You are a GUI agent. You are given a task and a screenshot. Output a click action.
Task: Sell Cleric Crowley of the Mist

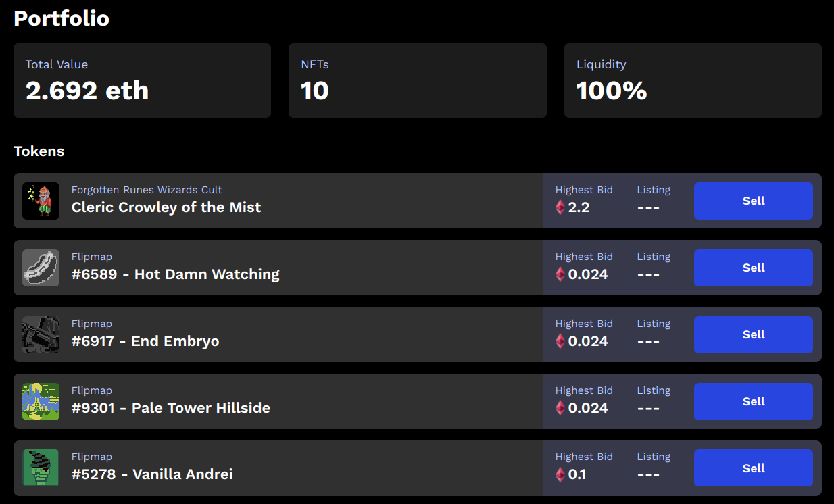[754, 201]
